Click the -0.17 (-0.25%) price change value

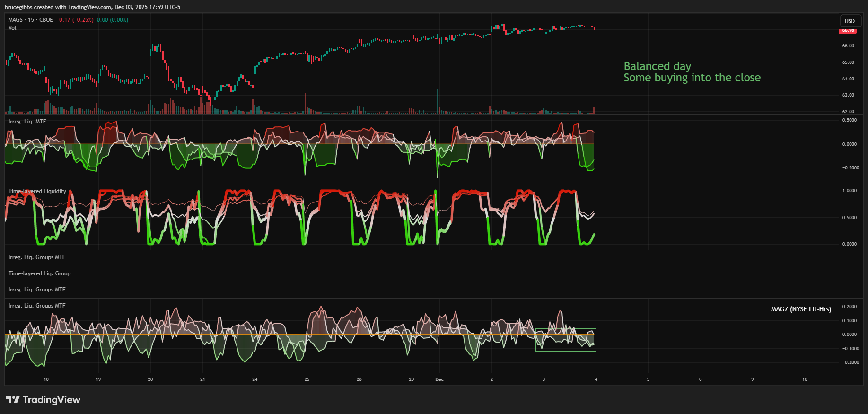pyautogui.click(x=75, y=20)
